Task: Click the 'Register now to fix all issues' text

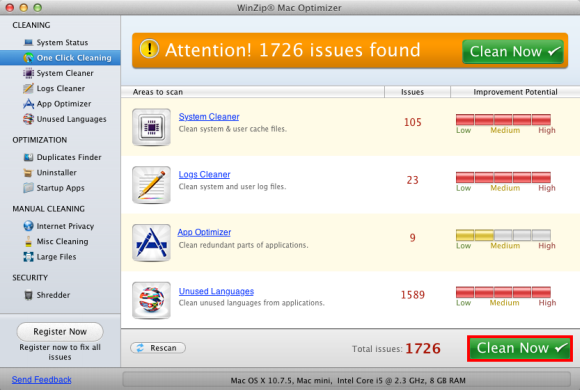Action: coord(60,352)
